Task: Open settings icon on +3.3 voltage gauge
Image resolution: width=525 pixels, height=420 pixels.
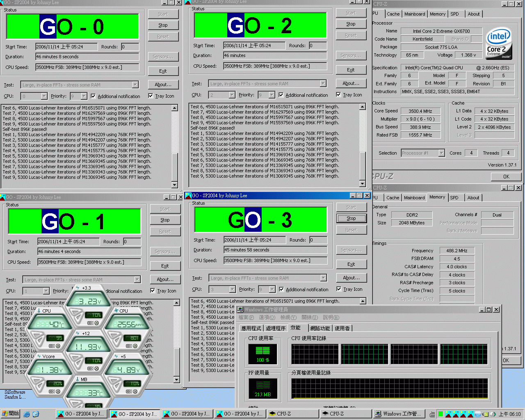Action: coord(90,323)
